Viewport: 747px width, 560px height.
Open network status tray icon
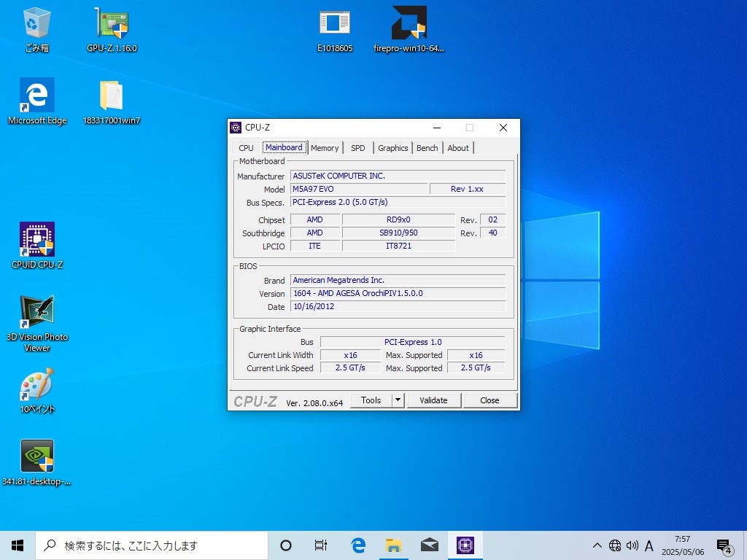pyautogui.click(x=615, y=545)
